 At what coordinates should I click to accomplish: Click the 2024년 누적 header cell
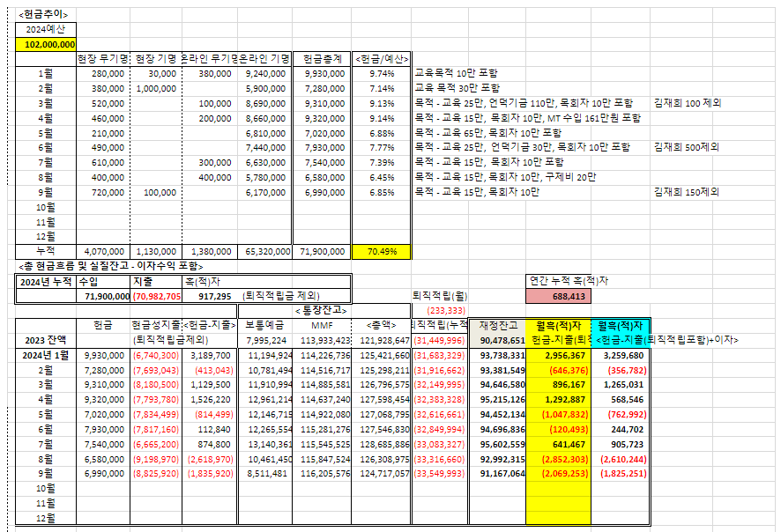(x=46, y=282)
